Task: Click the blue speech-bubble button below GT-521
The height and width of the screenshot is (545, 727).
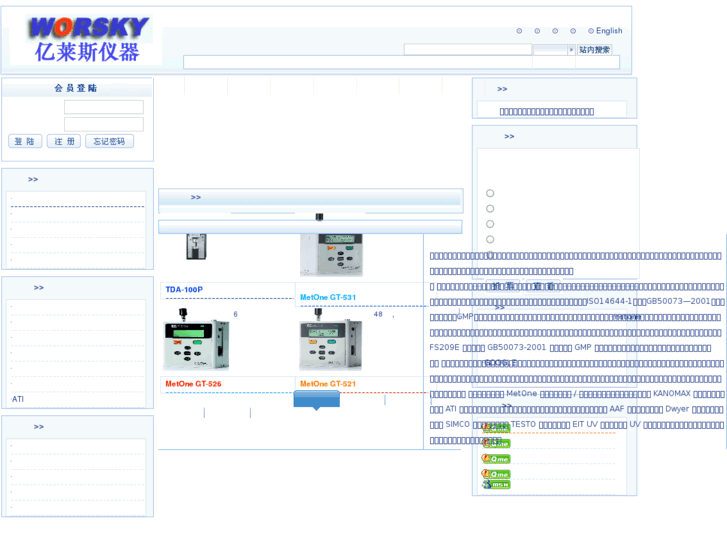Action: click(x=317, y=400)
